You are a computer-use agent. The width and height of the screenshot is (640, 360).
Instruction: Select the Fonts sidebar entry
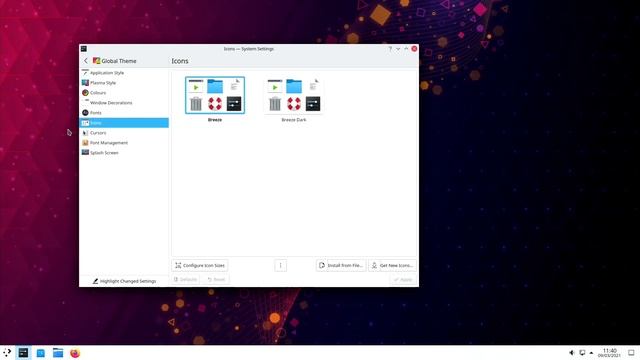[x=124, y=113]
